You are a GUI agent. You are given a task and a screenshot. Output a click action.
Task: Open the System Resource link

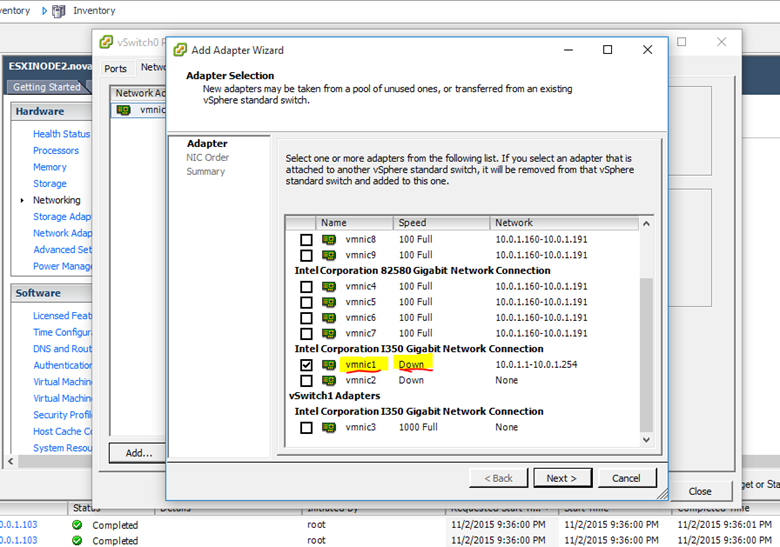(62, 448)
